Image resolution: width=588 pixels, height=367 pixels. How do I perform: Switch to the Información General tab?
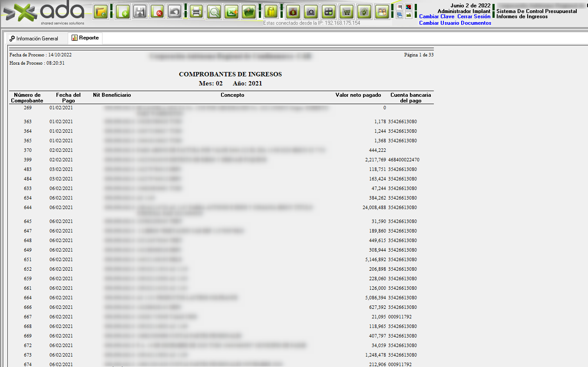[x=34, y=39]
